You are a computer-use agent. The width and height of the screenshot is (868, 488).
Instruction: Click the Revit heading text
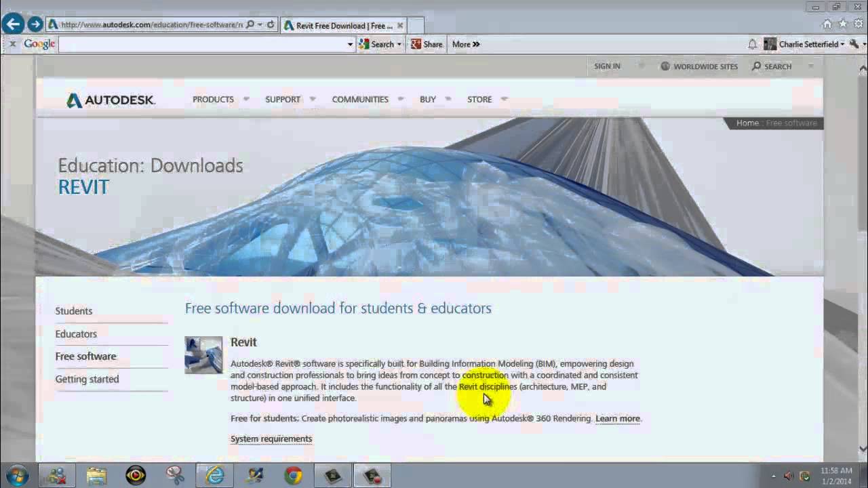[x=243, y=342]
